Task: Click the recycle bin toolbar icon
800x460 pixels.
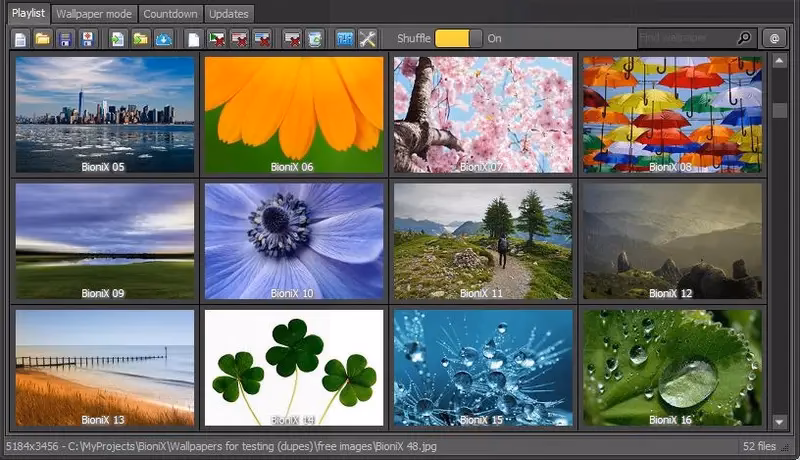Action: point(315,39)
